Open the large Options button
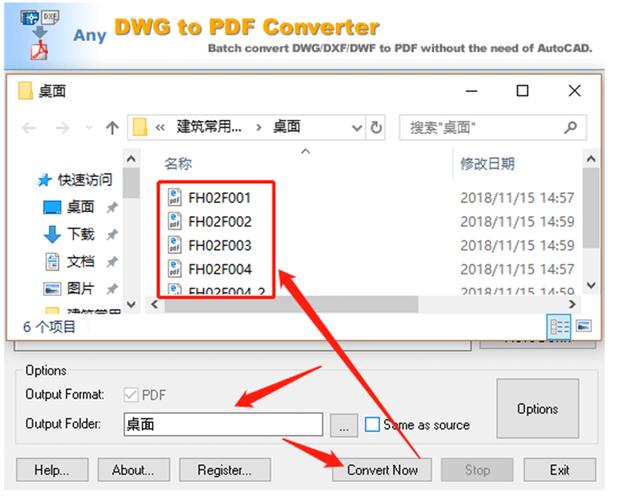This screenshot has width=625, height=500. (x=538, y=408)
